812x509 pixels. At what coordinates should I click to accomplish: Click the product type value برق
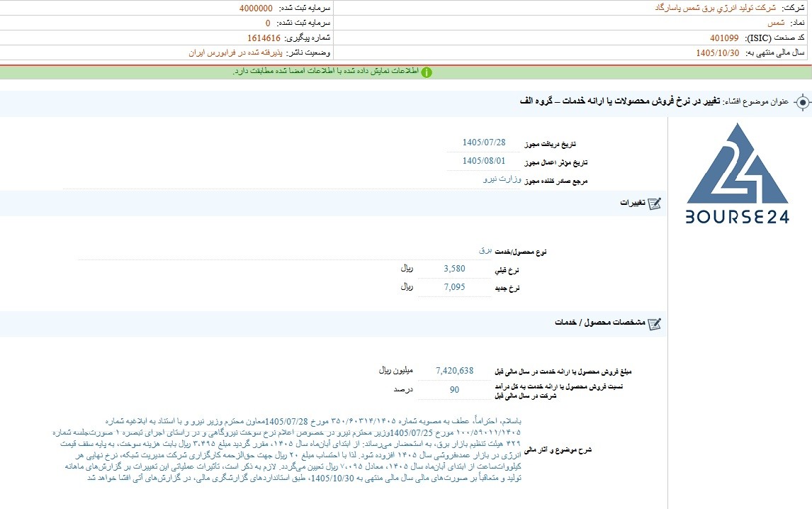pyautogui.click(x=485, y=250)
